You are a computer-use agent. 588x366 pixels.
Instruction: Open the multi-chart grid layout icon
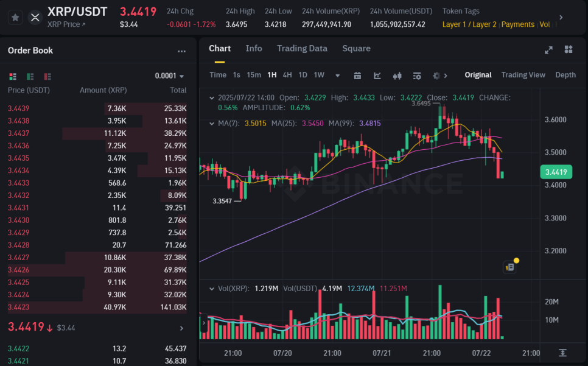pyautogui.click(x=569, y=50)
